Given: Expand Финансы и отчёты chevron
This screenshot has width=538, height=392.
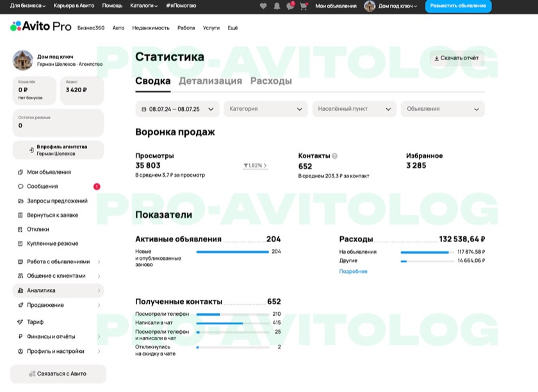Looking at the screenshot, I should pos(99,337).
